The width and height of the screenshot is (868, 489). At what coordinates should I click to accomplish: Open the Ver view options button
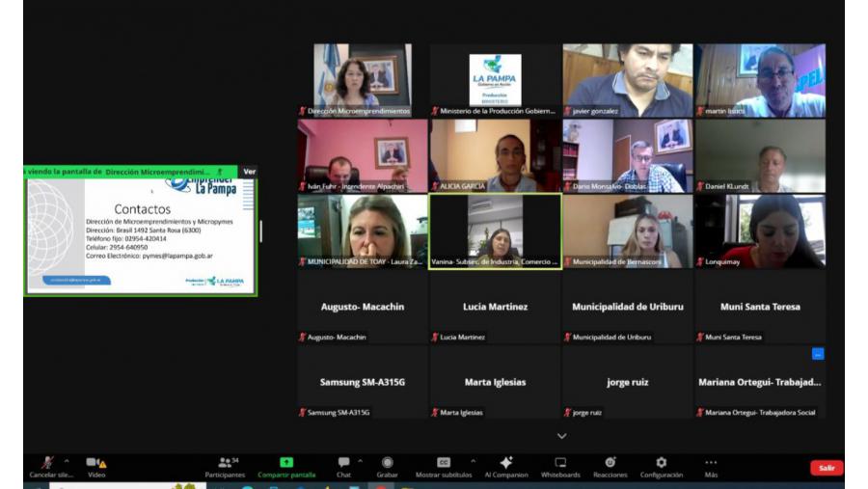click(249, 172)
